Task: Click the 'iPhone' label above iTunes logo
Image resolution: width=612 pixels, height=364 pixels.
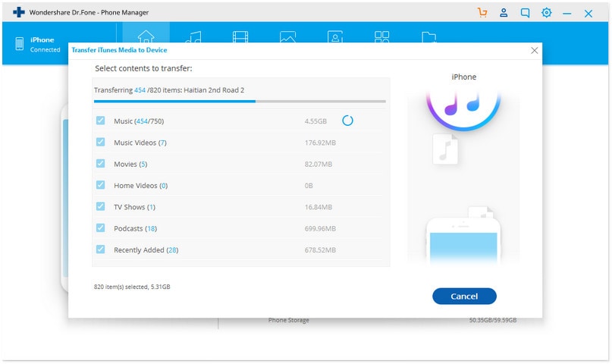Action: coord(463,77)
